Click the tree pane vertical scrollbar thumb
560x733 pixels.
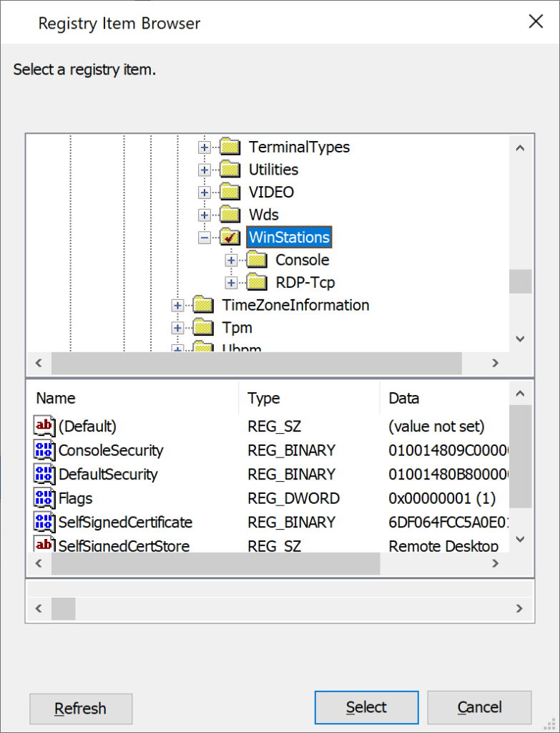520,281
